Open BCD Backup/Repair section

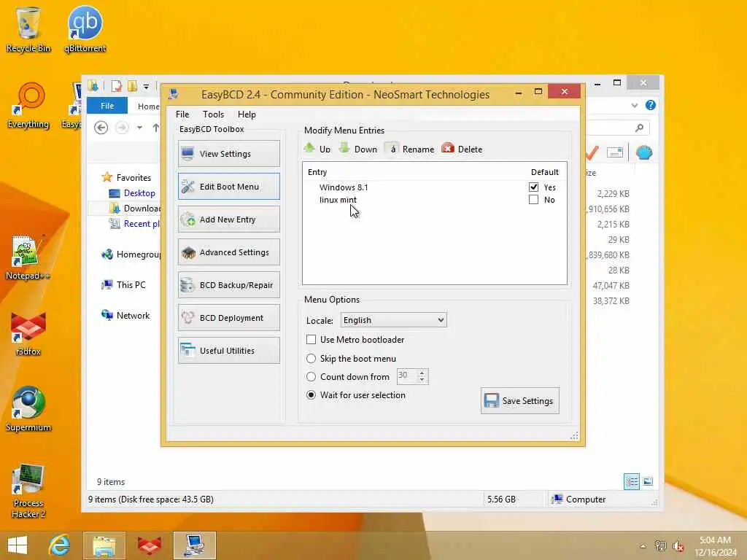(x=228, y=285)
